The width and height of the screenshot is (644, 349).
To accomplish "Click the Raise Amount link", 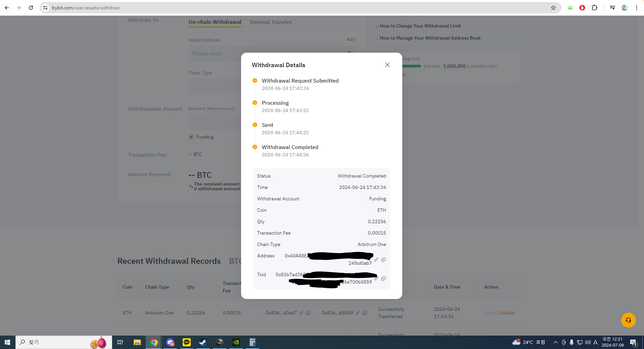I will [221, 109].
